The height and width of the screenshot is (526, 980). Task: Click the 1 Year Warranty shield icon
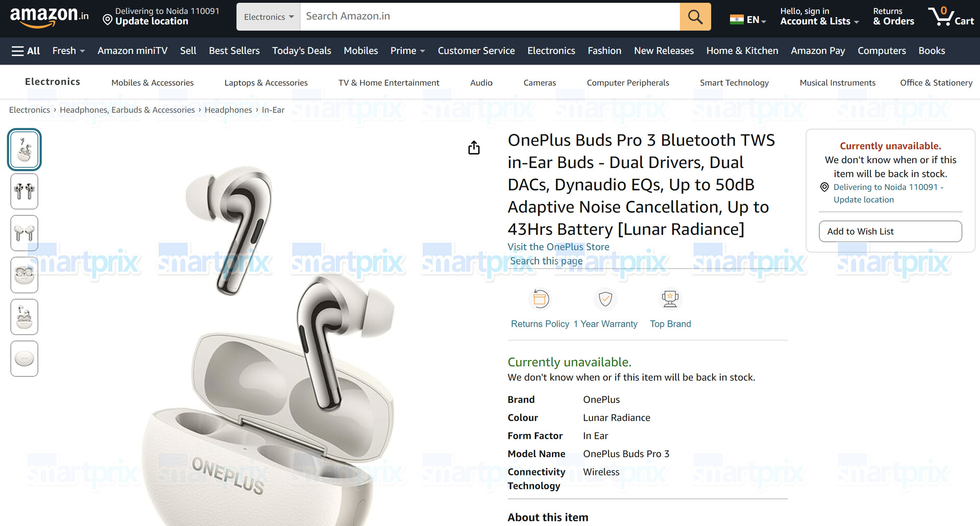(x=605, y=299)
